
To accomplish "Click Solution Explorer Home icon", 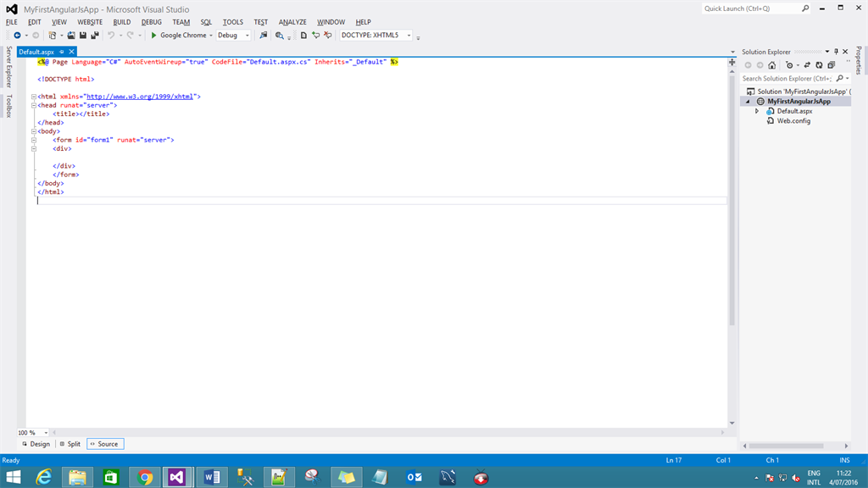I will pyautogui.click(x=771, y=65).
